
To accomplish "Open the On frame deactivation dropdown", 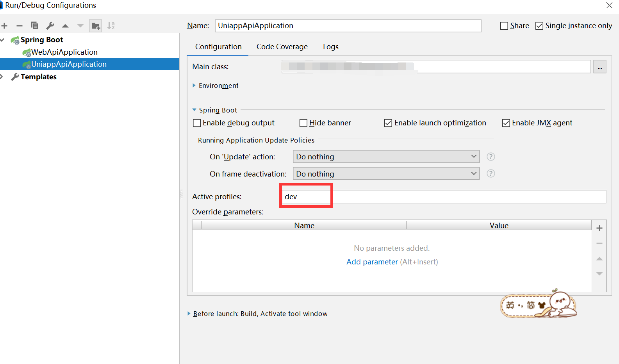I will (386, 173).
